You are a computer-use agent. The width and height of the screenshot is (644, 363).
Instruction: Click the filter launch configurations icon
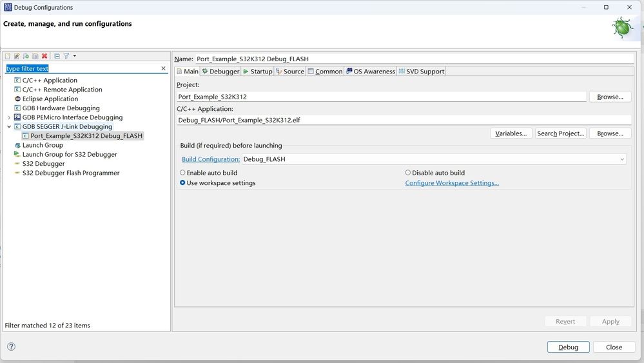pyautogui.click(x=66, y=56)
